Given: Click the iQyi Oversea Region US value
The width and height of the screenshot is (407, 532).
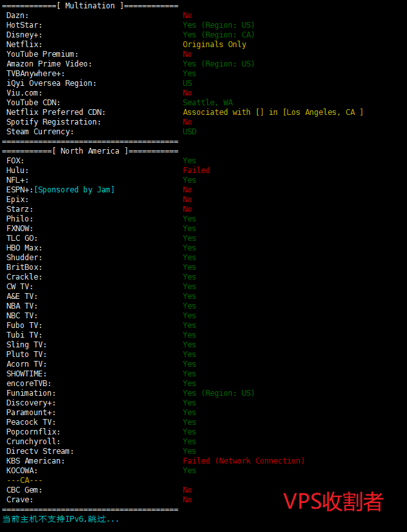Looking at the screenshot, I should click(187, 83).
